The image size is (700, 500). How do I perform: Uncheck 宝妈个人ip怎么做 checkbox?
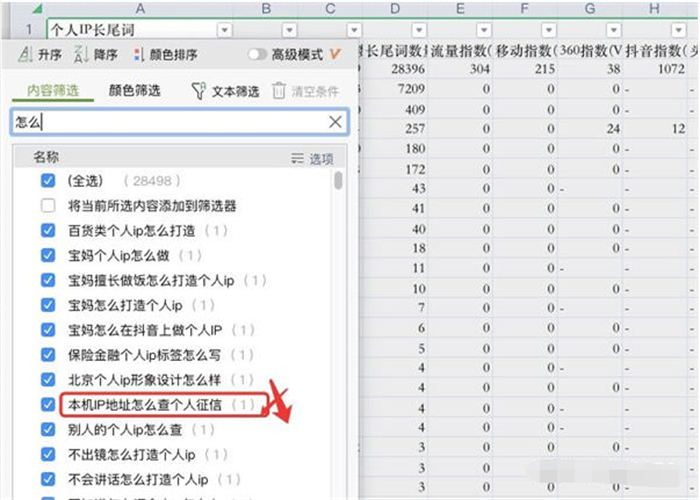tap(48, 255)
